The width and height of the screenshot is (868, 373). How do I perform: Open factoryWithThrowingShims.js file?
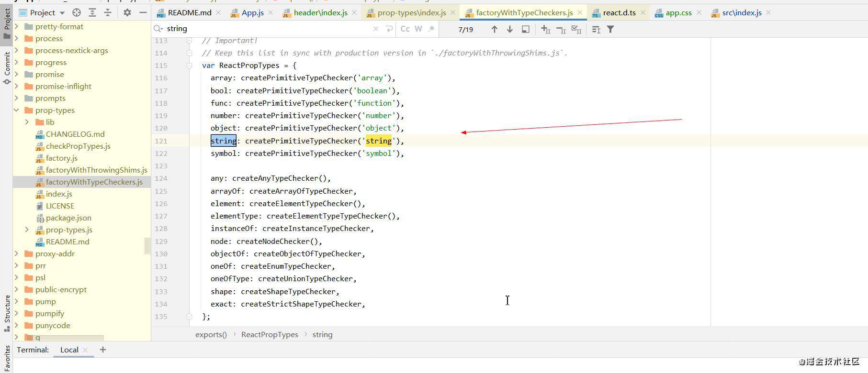click(x=96, y=170)
